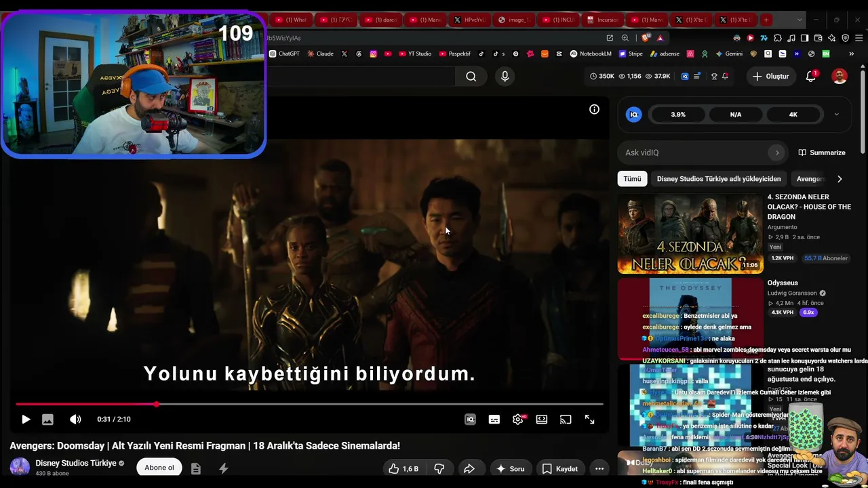Screen dimensions: 868x488
Task: Share the video using the arrow icon
Action: [469, 468]
